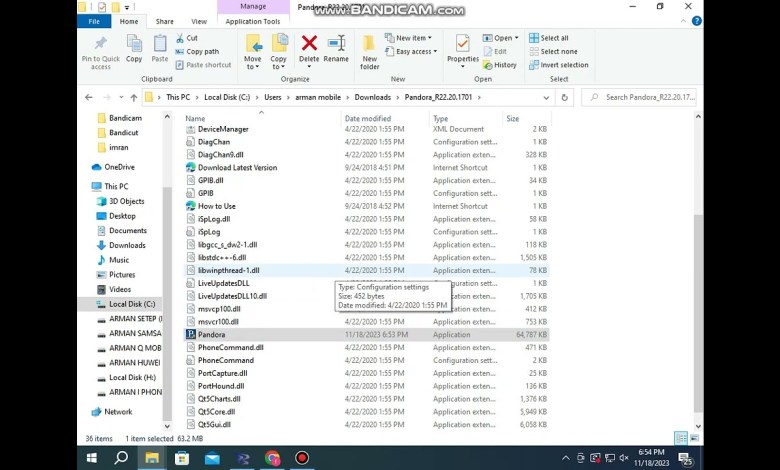Open the Copy to dropdown
The width and height of the screenshot is (780, 470).
[x=279, y=52]
